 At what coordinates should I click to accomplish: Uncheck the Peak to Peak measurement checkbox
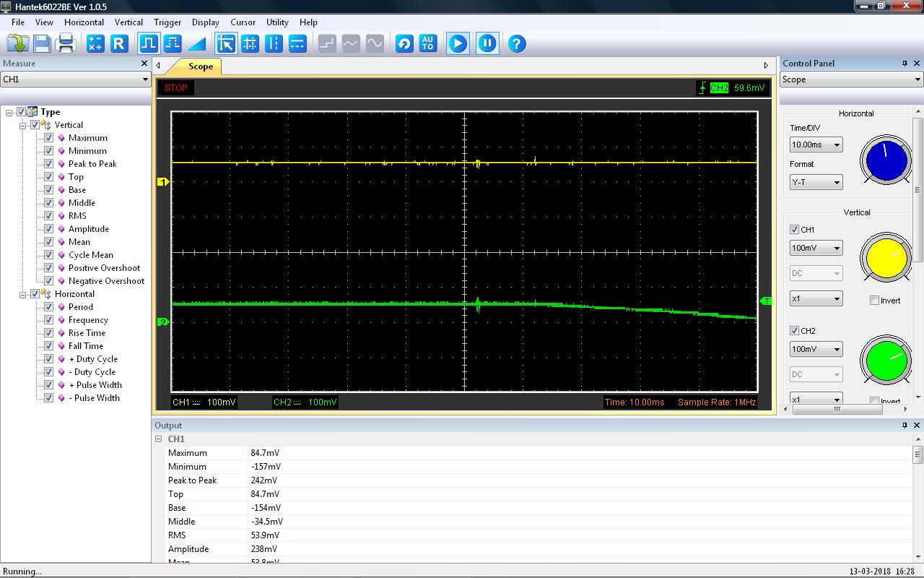(48, 164)
